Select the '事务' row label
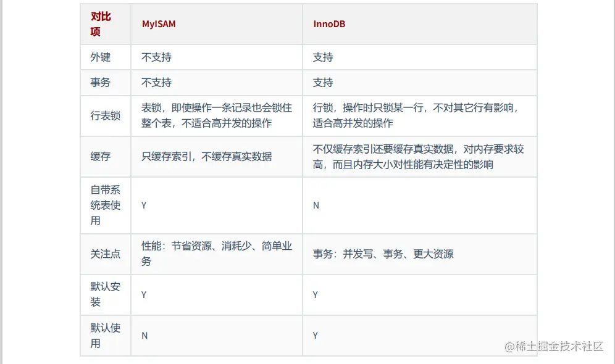 tap(101, 82)
